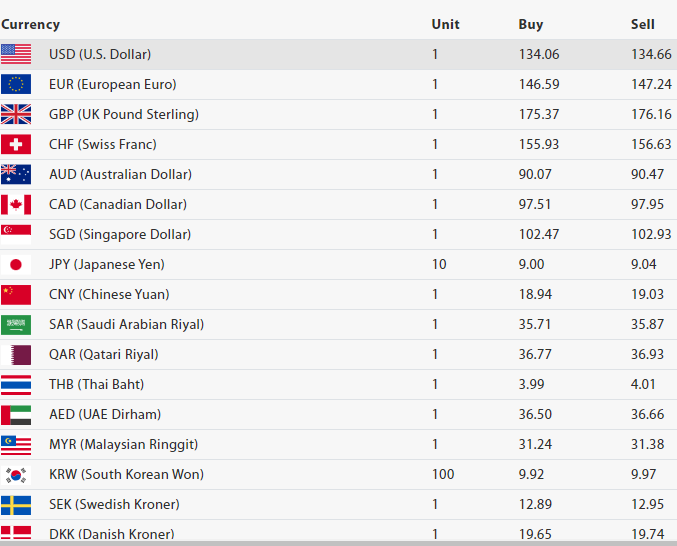
Task: Click the Canadian maple leaf flag
Action: 16,204
